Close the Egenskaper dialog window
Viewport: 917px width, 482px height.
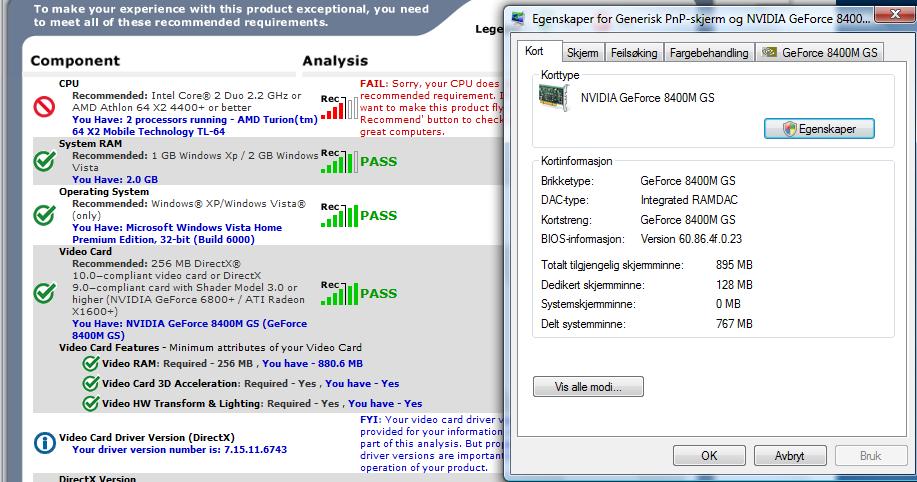895,14
